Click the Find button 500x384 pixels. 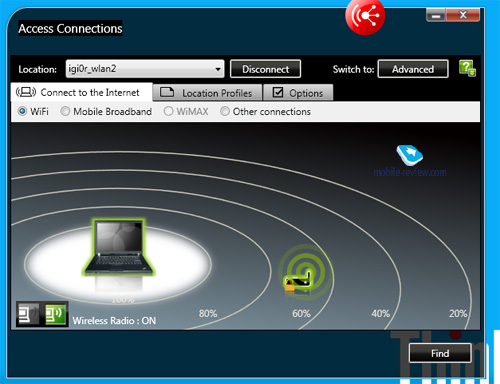[x=440, y=353]
